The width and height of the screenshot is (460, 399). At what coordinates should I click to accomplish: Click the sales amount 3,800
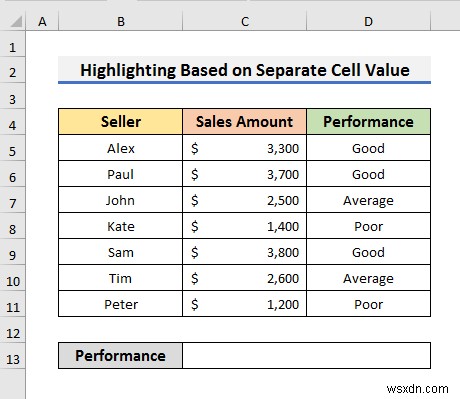coord(244,252)
